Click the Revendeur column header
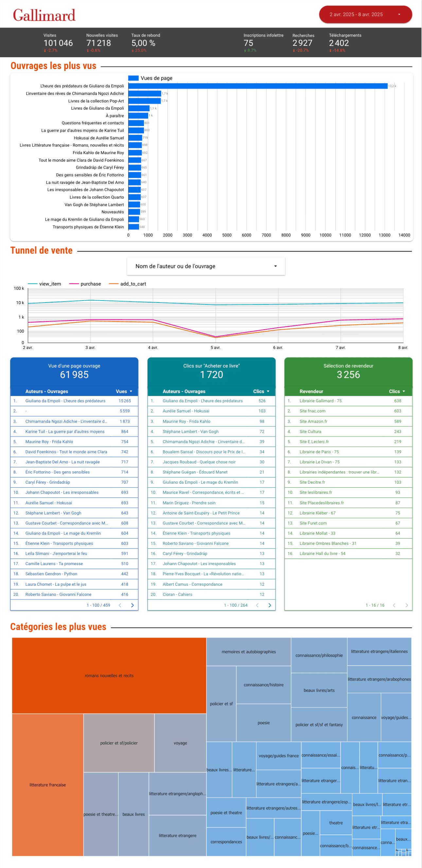 (311, 391)
